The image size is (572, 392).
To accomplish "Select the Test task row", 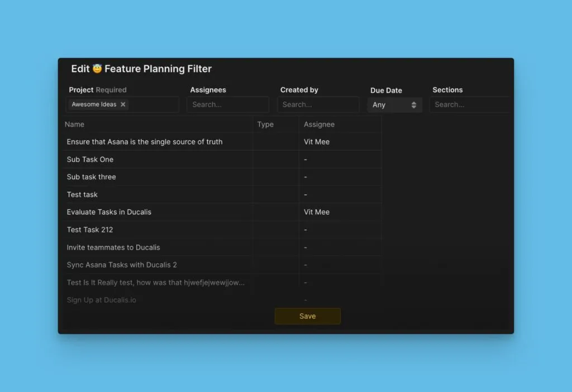I will 82,194.
